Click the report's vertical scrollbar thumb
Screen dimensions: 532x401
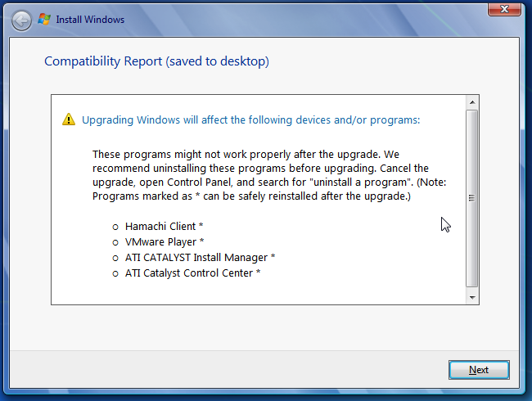[x=472, y=198]
